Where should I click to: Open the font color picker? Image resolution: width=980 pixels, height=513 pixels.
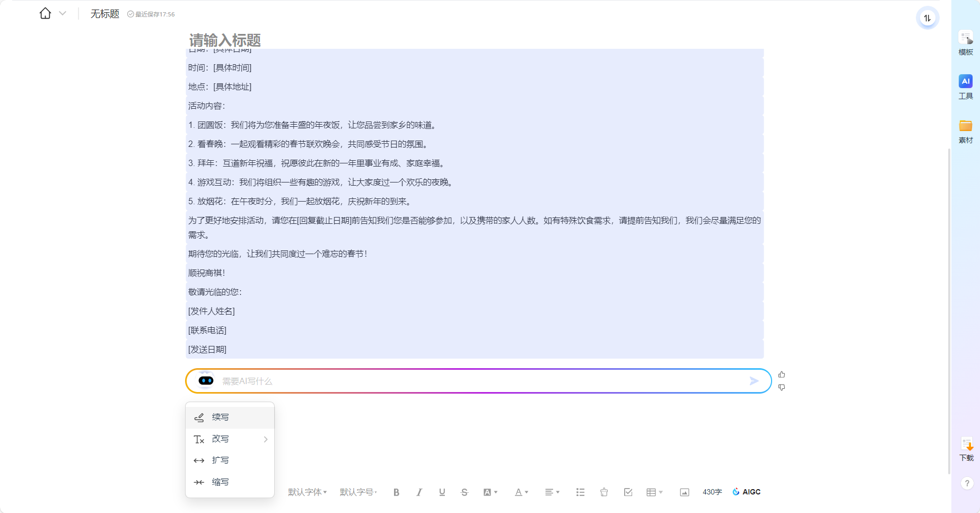pos(521,492)
